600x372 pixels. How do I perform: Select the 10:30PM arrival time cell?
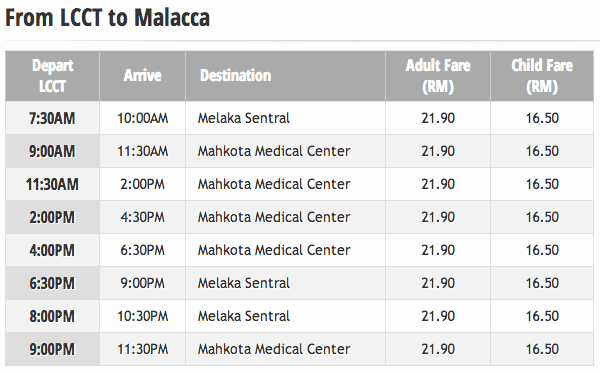click(142, 317)
